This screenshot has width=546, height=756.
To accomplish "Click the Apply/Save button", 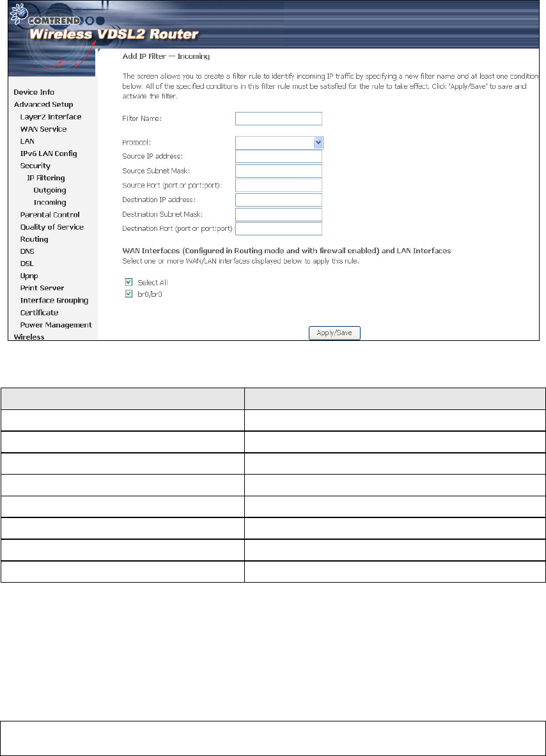I will click(x=334, y=333).
